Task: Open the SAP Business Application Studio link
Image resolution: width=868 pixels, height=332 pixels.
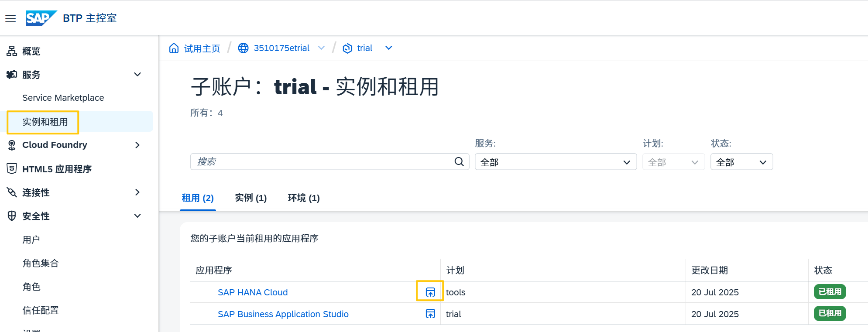Action: (283, 314)
